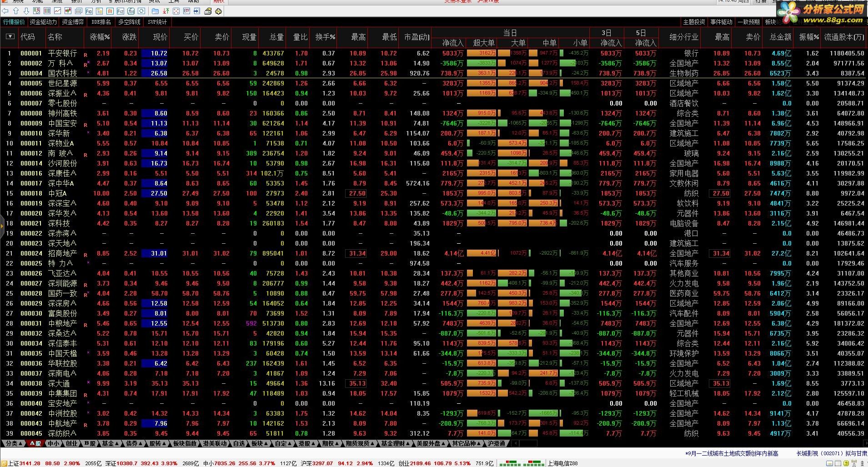Click the back arrow toolbar icon

tap(5, 11)
